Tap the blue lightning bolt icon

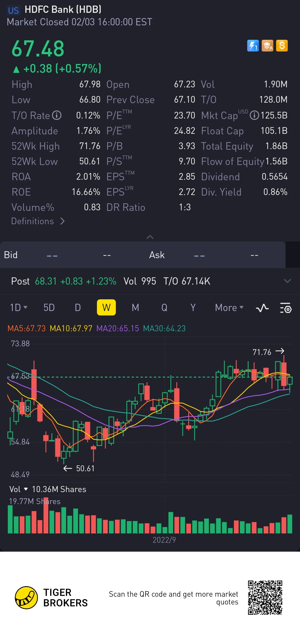(253, 46)
